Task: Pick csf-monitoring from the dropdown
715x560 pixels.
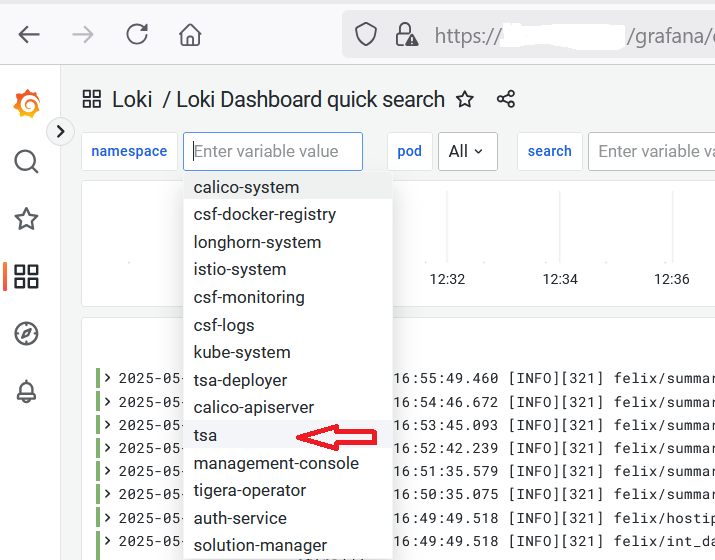Action: [x=288, y=297]
